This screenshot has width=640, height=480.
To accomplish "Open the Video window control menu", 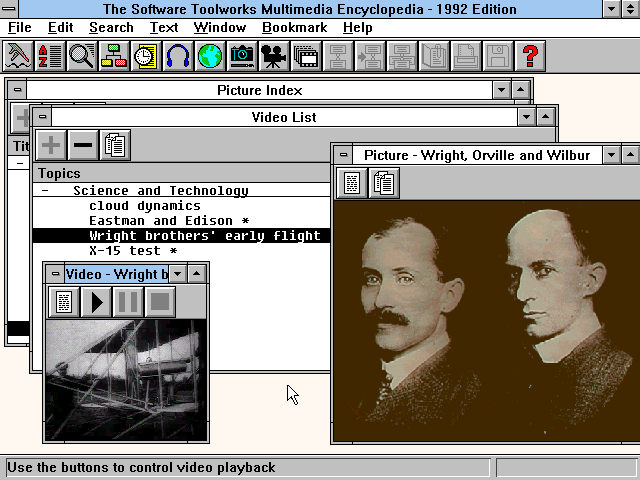I will tap(56, 274).
